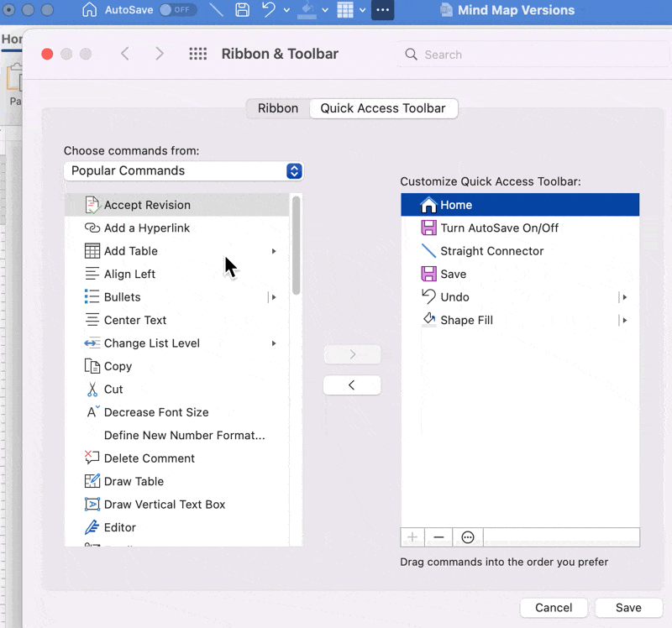Select the Quick Access Toolbar tab
This screenshot has width=672, height=628.
(383, 108)
